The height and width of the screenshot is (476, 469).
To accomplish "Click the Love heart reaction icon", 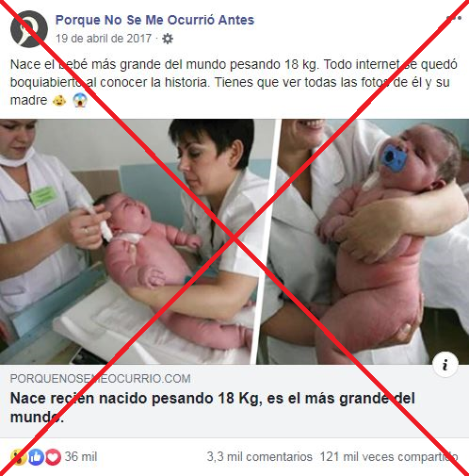I will coord(53,457).
